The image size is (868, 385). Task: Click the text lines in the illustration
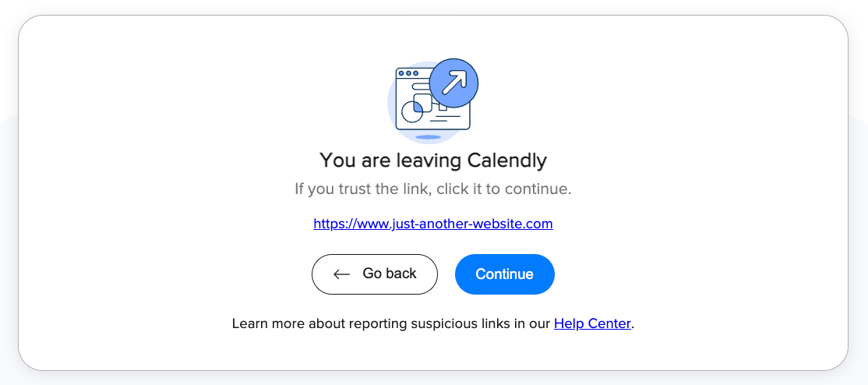coord(444,118)
